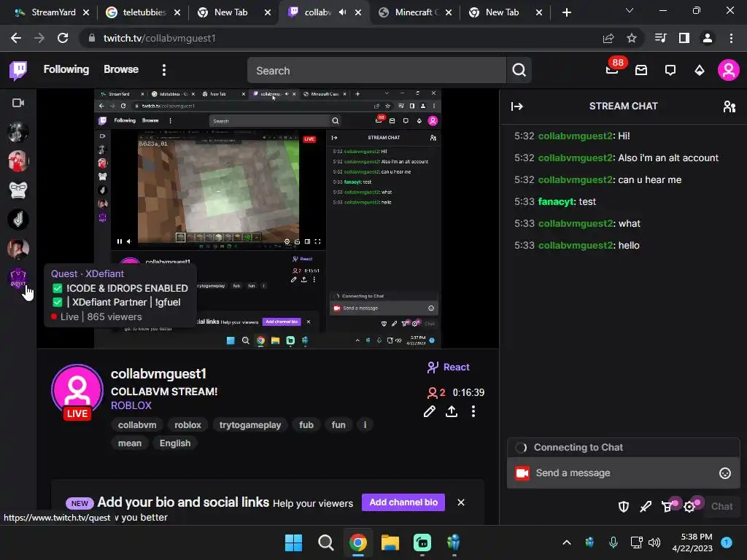Share the stream with upload icon
The height and width of the screenshot is (560, 747).
pos(451,411)
